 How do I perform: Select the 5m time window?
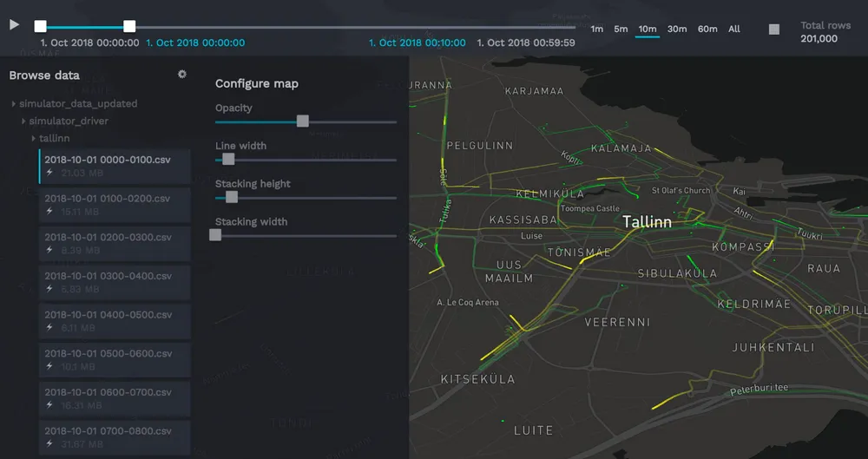click(x=621, y=30)
